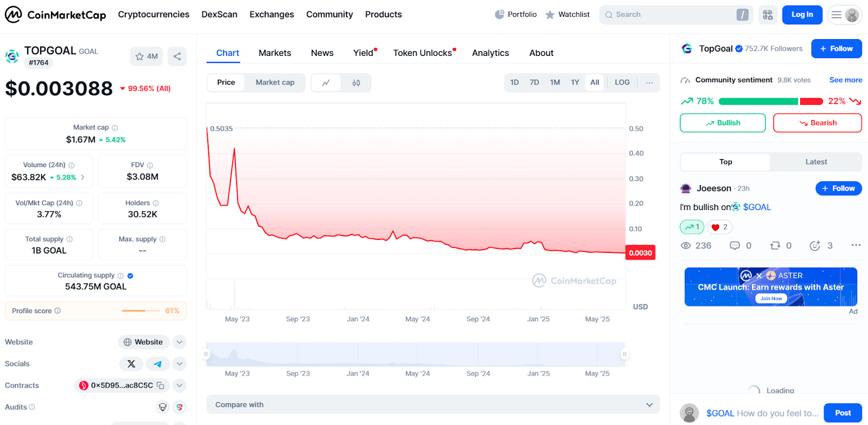Vote Bullish on community sentiment
The height and width of the screenshot is (425, 868).
[x=723, y=123]
